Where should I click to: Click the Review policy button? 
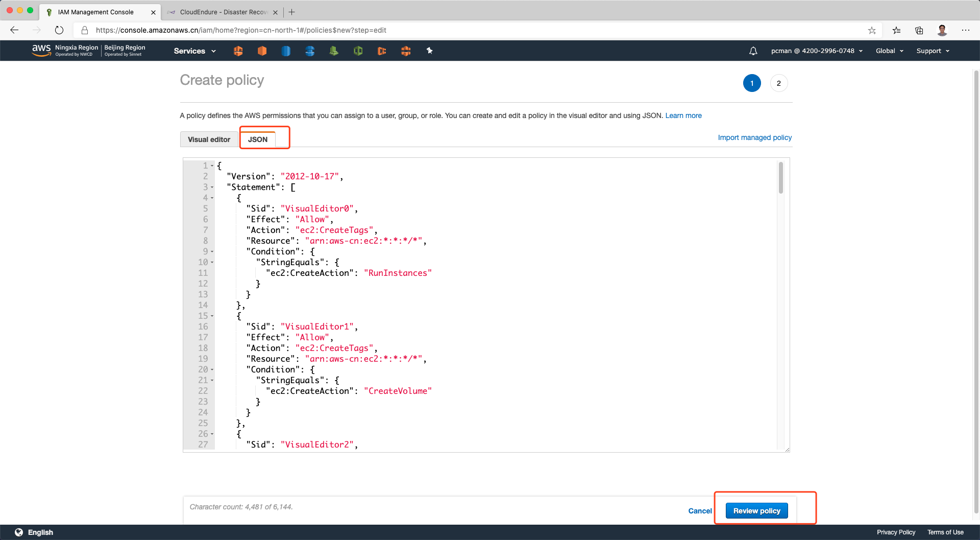pyautogui.click(x=756, y=511)
